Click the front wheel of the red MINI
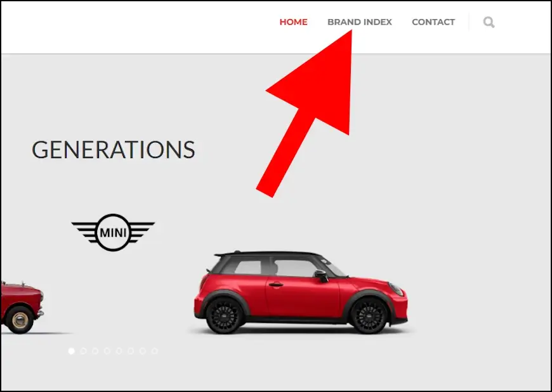This screenshot has width=552, height=392. pyautogui.click(x=369, y=316)
